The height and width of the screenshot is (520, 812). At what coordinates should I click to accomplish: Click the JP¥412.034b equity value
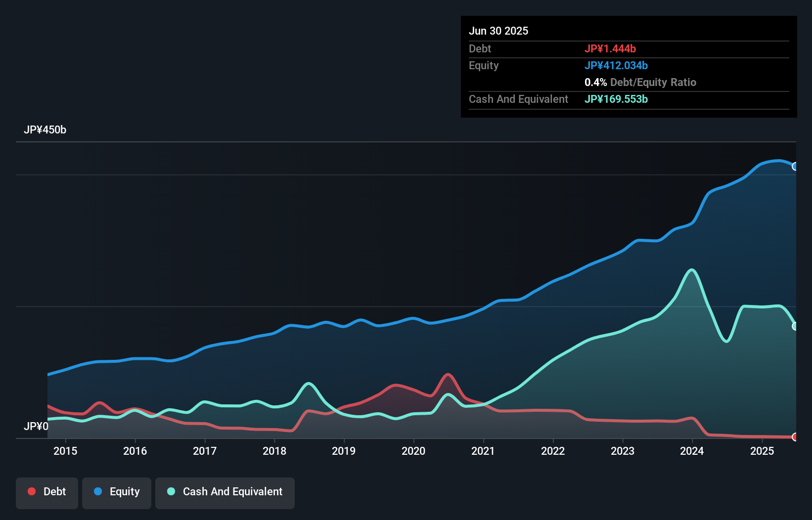[x=616, y=66]
